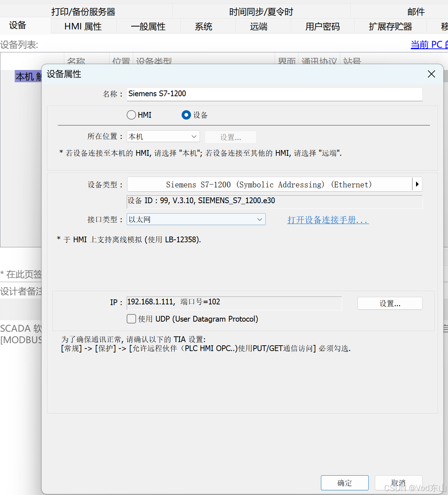The image size is (448, 495).
Task: Switch to the 扩展存贮器 tab
Action: 390,26
